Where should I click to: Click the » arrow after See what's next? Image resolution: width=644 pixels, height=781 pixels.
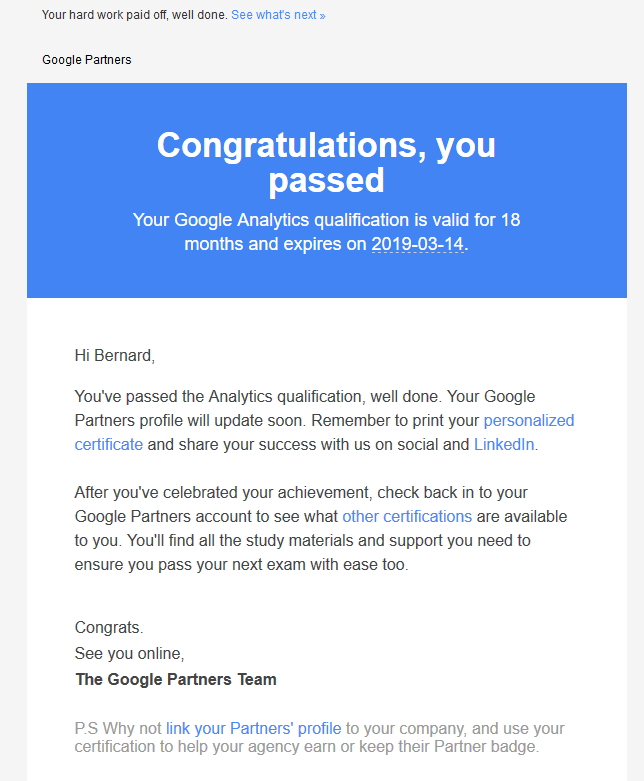[322, 16]
